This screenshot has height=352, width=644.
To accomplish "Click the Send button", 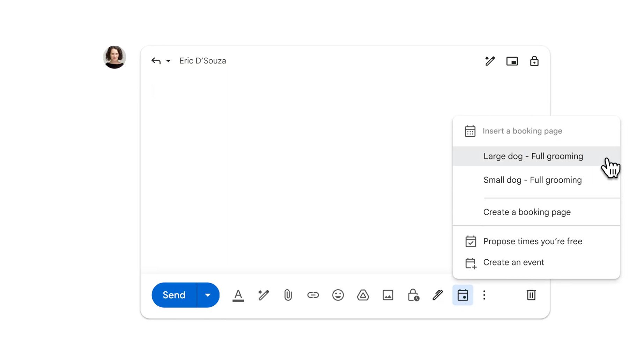I will 174,295.
